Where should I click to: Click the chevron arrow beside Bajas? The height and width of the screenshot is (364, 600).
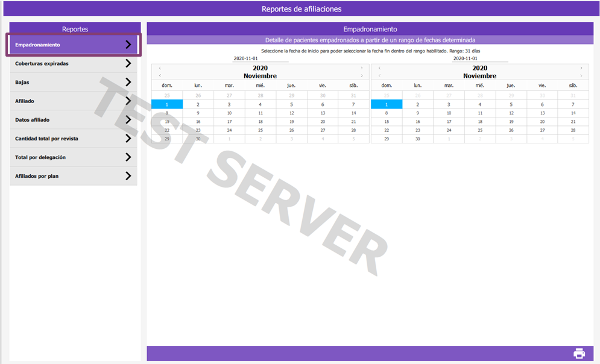(x=128, y=82)
